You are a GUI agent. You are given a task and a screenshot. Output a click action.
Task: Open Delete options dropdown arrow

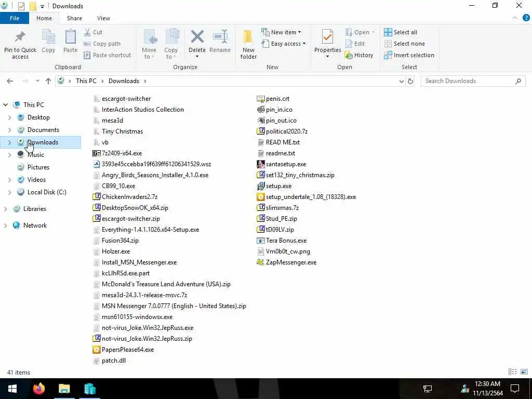click(197, 57)
